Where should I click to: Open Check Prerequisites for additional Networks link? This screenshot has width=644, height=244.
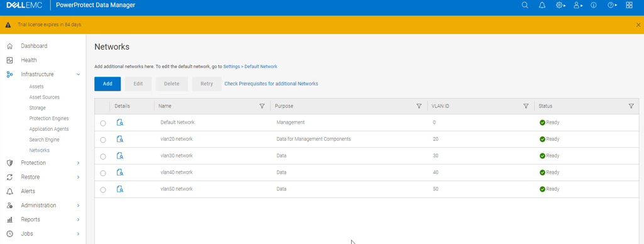coord(271,84)
